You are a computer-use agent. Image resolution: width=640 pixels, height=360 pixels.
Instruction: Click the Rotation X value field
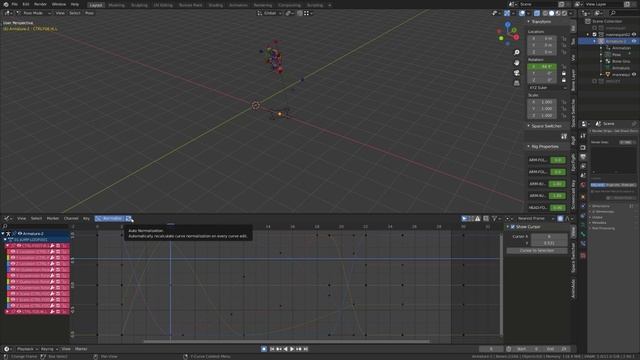click(542, 66)
